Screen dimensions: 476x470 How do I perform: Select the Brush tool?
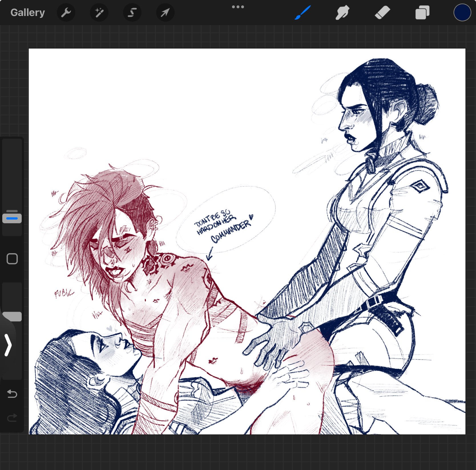302,13
